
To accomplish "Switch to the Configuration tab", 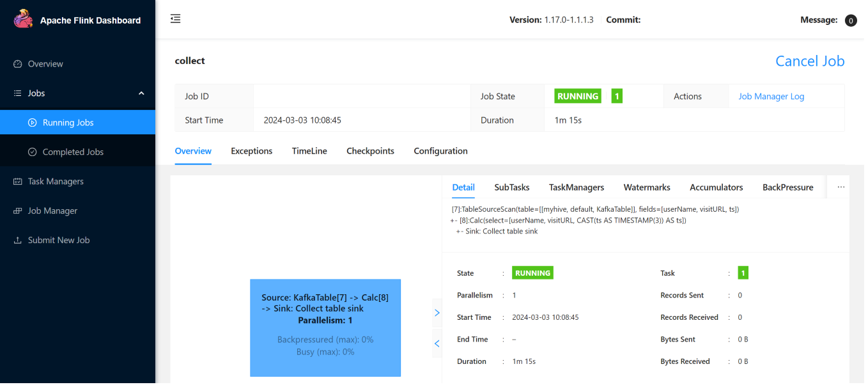I will 440,151.
